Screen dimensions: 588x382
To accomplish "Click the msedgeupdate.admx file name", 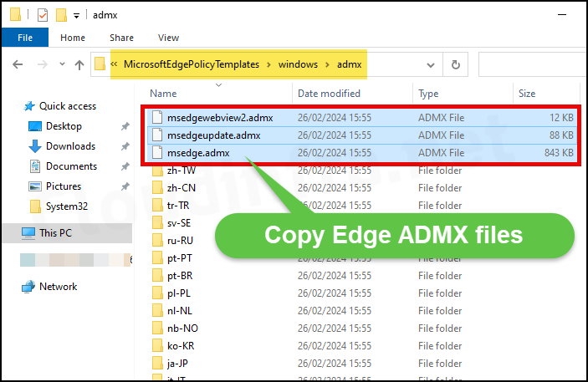I will pyautogui.click(x=214, y=135).
